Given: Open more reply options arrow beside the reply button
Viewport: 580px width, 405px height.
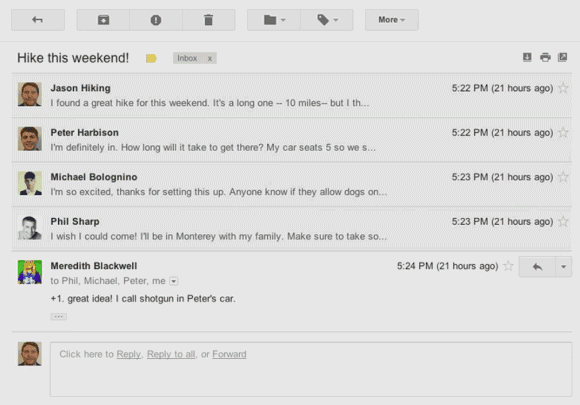Looking at the screenshot, I should pyautogui.click(x=563, y=267).
